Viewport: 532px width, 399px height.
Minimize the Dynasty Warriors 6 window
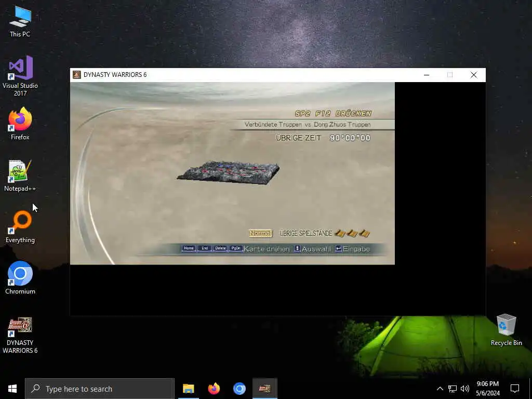click(x=427, y=75)
